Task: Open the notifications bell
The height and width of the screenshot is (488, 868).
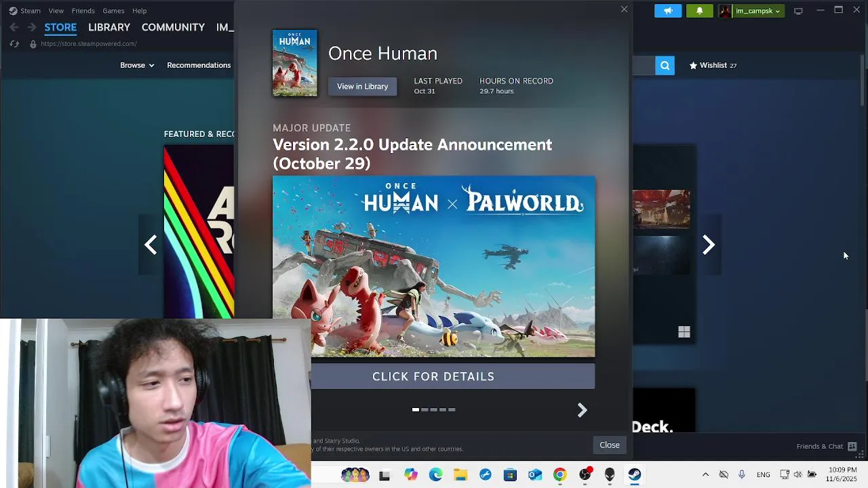Action: coord(699,11)
